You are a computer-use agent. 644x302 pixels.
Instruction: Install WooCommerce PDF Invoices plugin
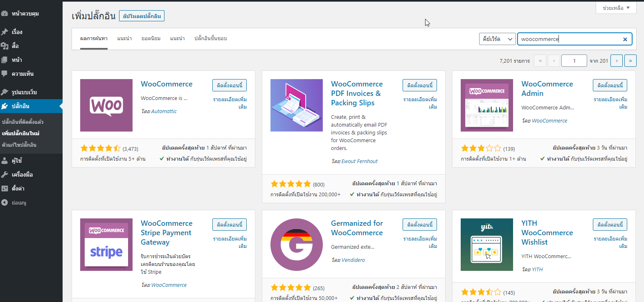coord(420,85)
